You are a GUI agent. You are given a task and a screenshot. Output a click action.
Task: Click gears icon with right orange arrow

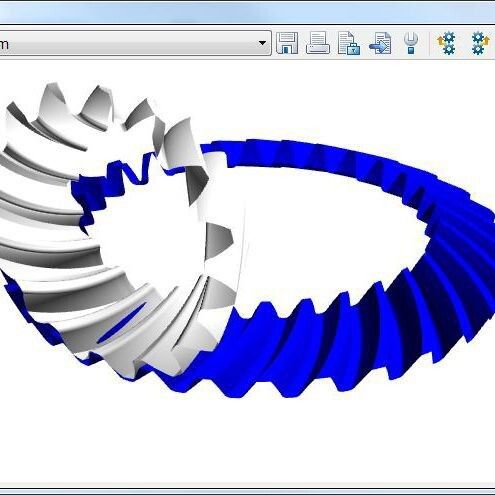click(480, 43)
